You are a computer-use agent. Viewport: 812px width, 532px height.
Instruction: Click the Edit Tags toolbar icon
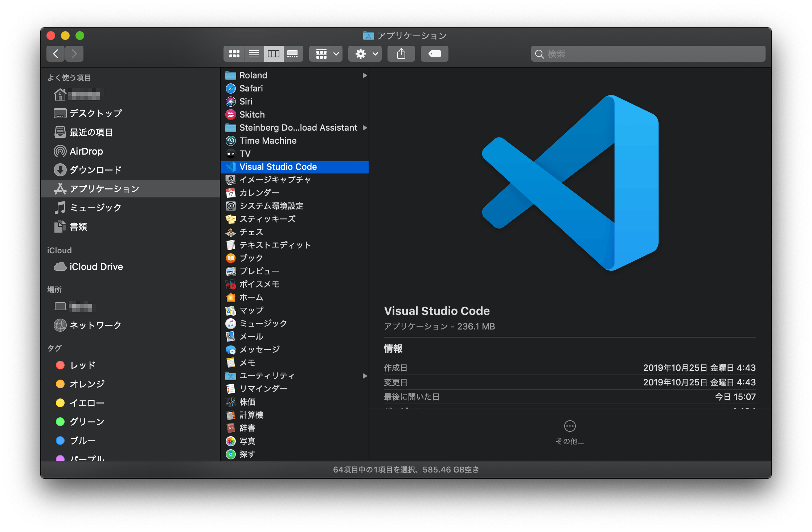[x=434, y=53]
